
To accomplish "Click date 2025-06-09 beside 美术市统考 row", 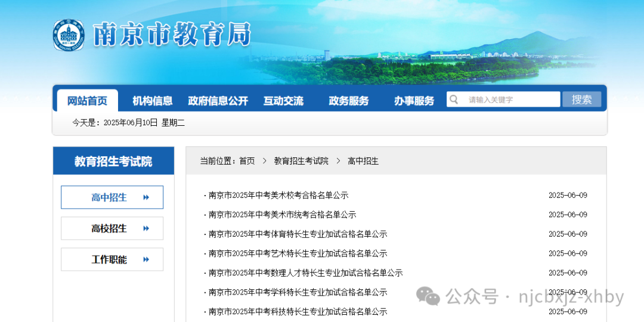I will 568,215.
